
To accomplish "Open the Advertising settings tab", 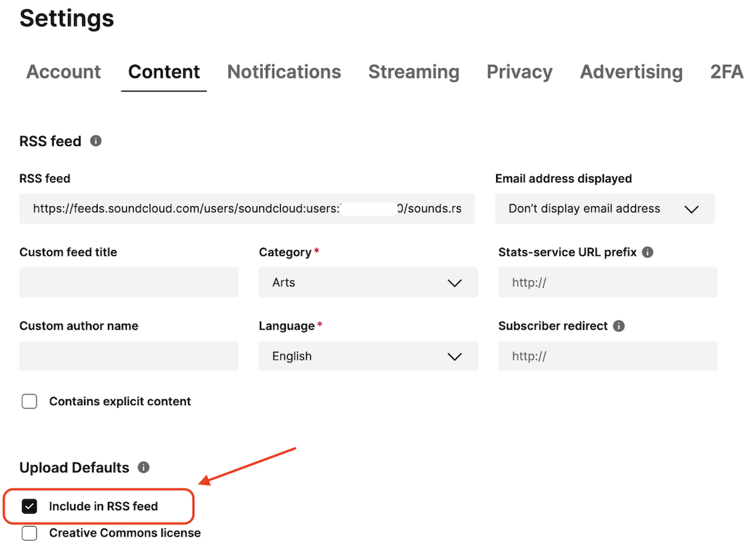I will tap(631, 72).
